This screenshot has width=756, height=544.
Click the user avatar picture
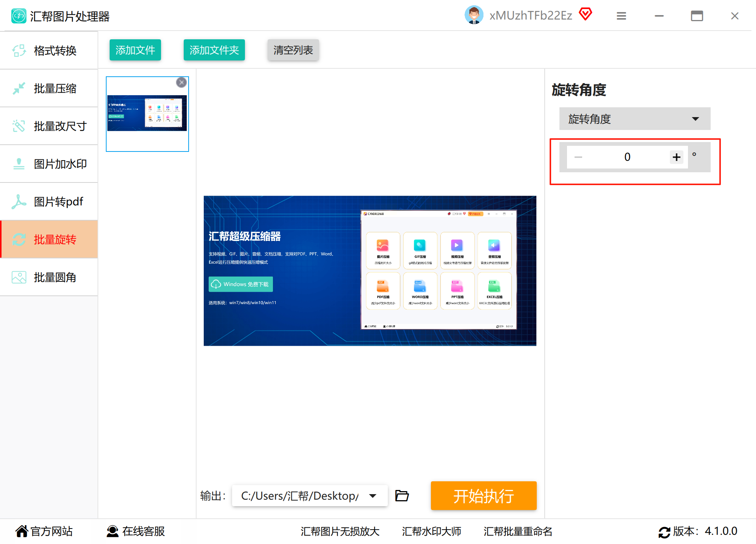pos(474,15)
